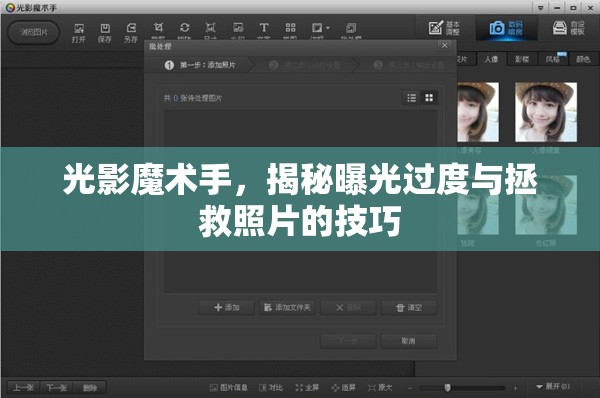Click the frame (边框) tool icon
The image size is (600, 398).
[x=317, y=28]
